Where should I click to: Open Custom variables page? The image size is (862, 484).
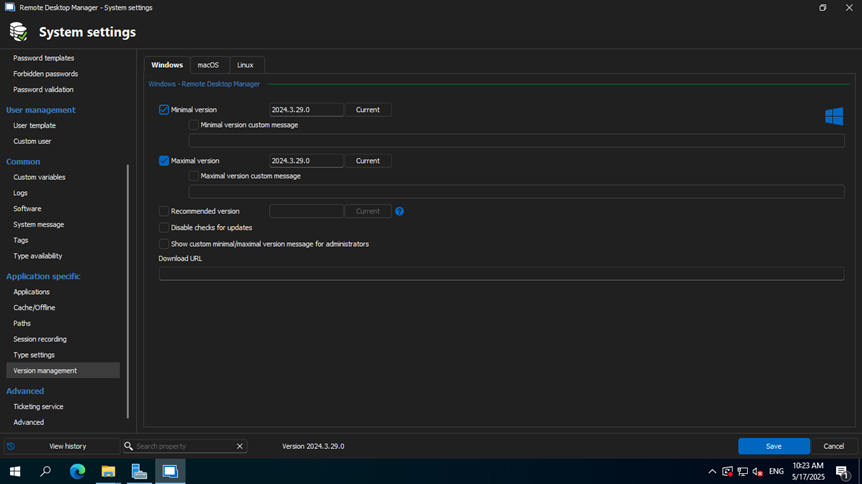pos(40,177)
